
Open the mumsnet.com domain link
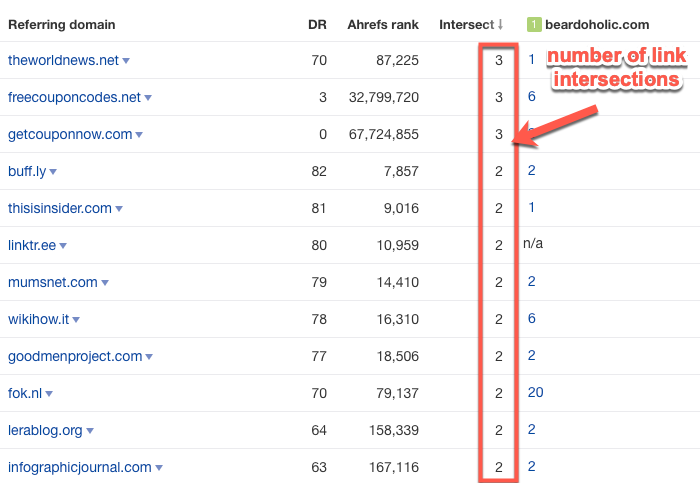52,282
